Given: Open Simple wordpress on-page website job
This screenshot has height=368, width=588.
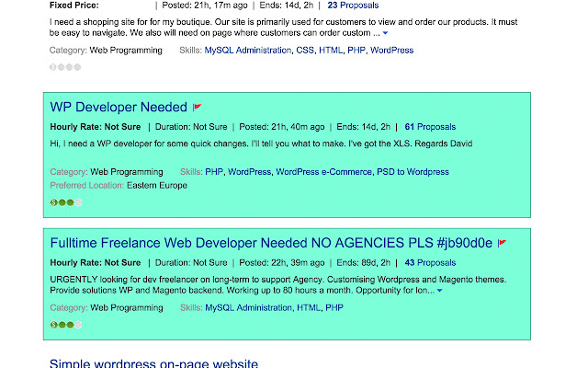Looking at the screenshot, I should coord(153,363).
